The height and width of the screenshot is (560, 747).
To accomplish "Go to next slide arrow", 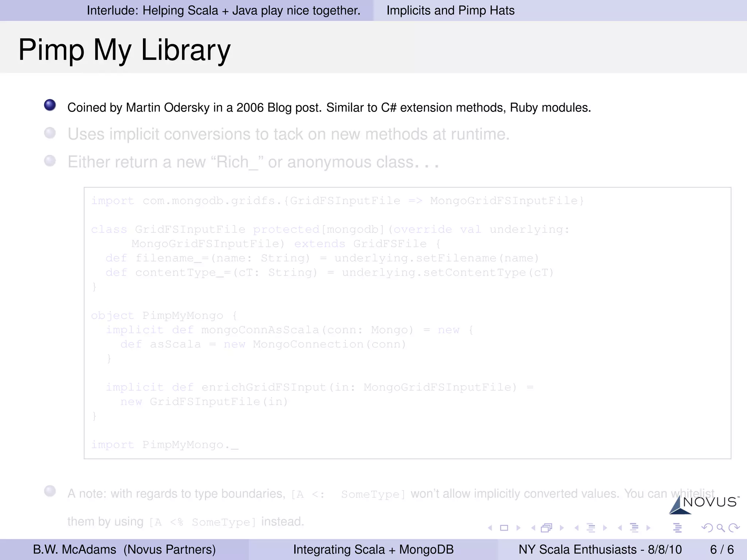I will click(x=518, y=528).
